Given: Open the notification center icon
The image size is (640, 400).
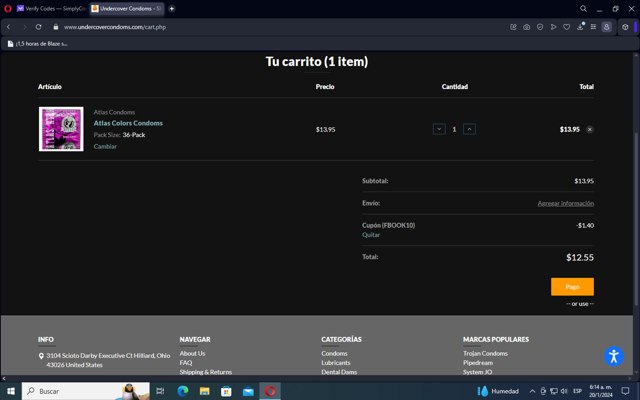Looking at the screenshot, I should point(625,391).
